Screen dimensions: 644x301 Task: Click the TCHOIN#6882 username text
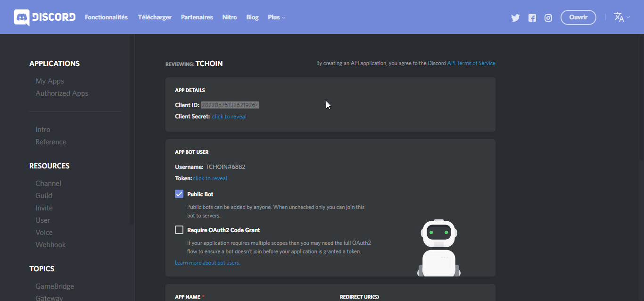coord(225,167)
